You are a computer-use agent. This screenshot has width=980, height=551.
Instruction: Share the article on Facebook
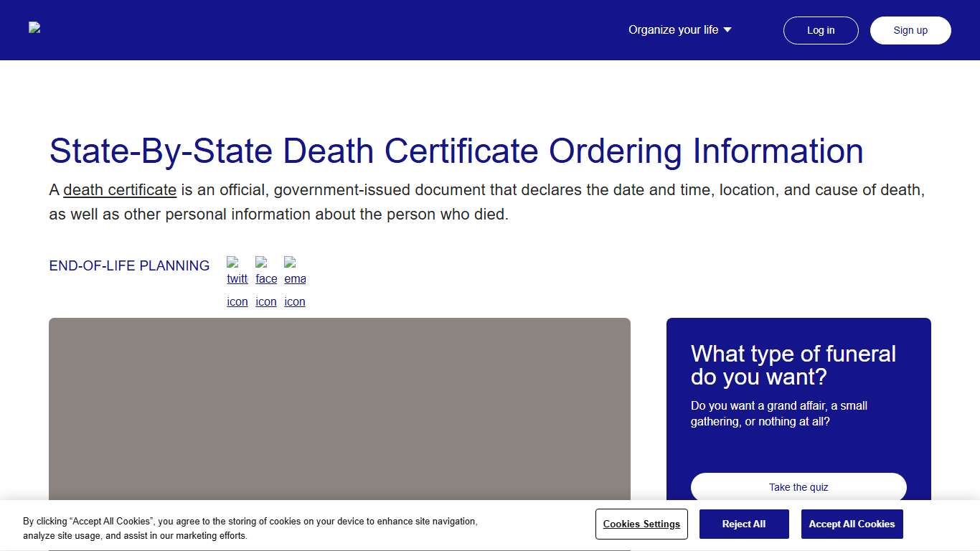coord(266,280)
